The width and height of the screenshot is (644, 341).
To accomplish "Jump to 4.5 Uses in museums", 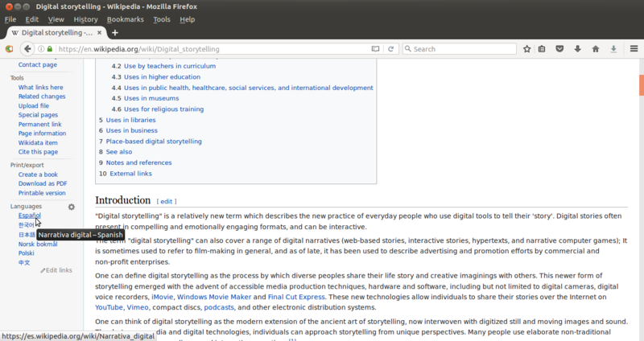I will 145,98.
